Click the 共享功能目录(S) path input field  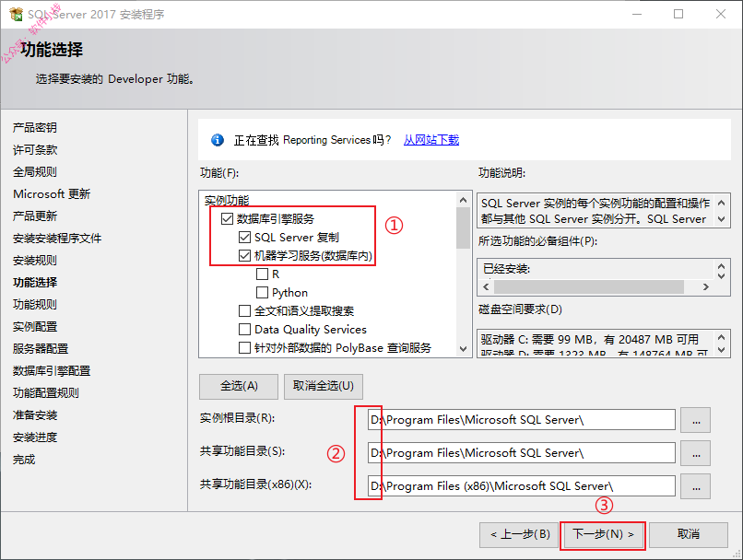click(x=521, y=453)
